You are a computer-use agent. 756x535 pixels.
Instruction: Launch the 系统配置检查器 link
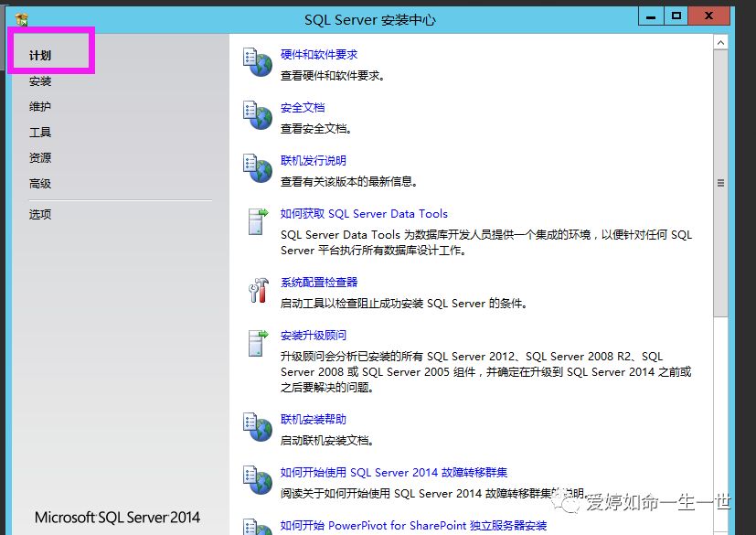click(319, 283)
